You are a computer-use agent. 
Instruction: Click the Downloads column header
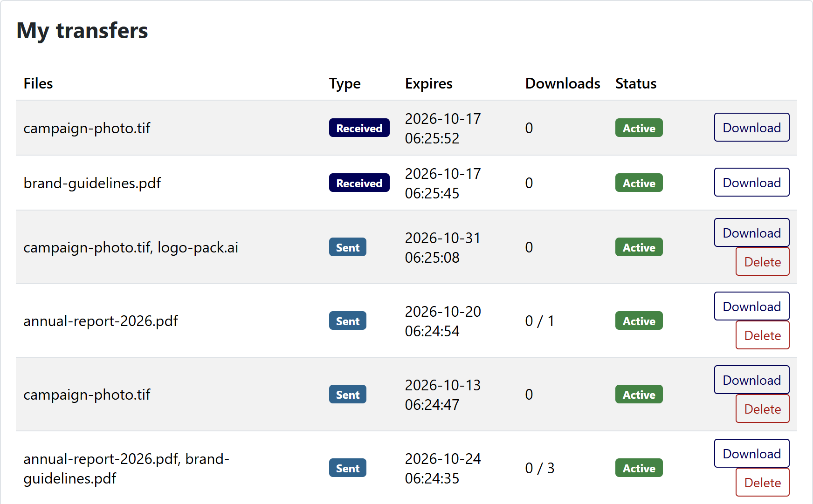point(563,83)
